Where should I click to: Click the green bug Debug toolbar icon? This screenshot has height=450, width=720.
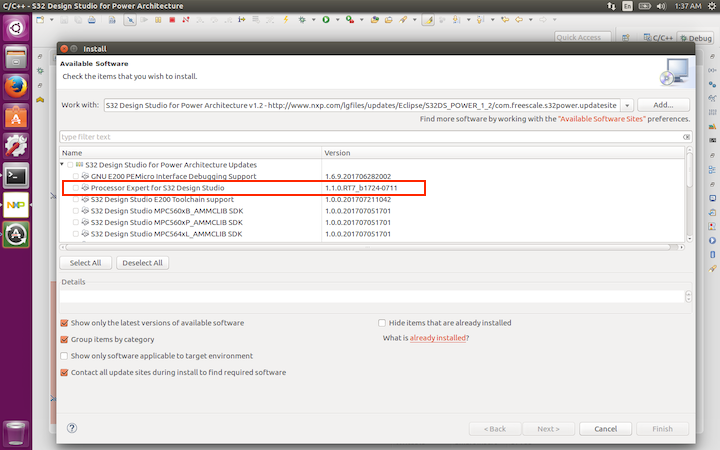(302, 20)
